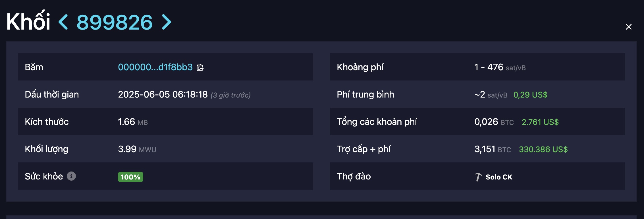Click the 0,29 US$ average fee
644x219 pixels.
pos(530,95)
